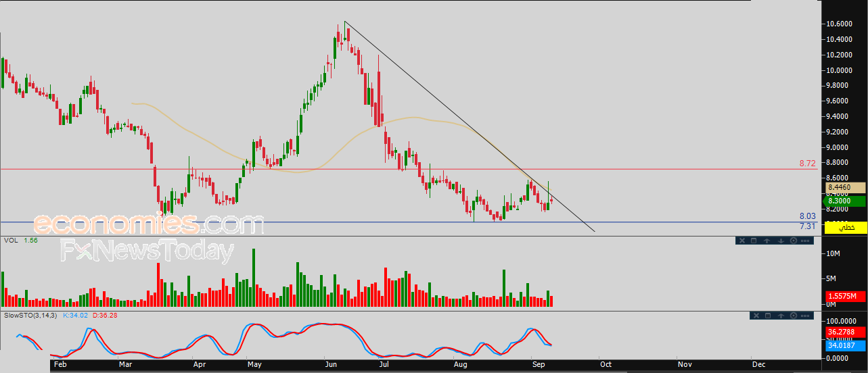Close the SlowSTO indicator panel
Screen dimensions: 868x373
click(x=756, y=316)
